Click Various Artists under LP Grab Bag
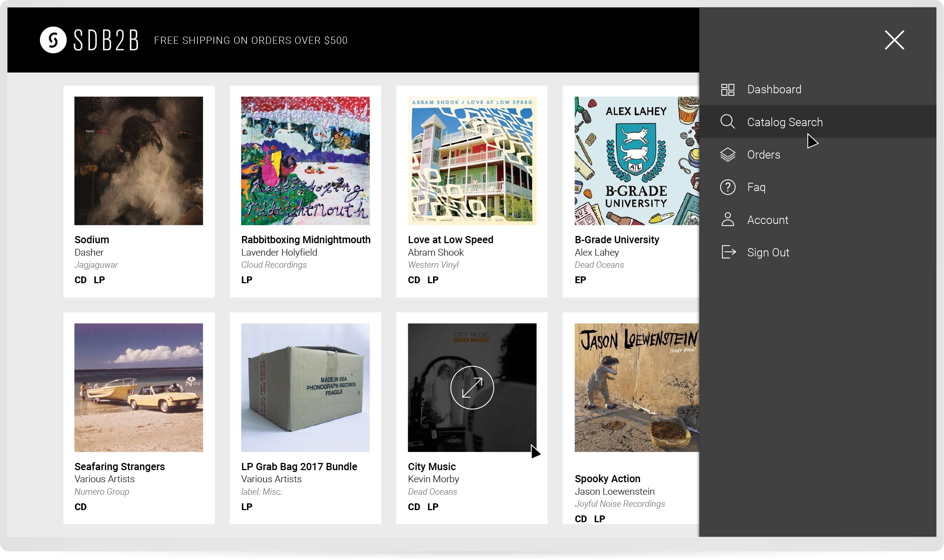Image resolution: width=944 pixels, height=560 pixels. [x=271, y=479]
